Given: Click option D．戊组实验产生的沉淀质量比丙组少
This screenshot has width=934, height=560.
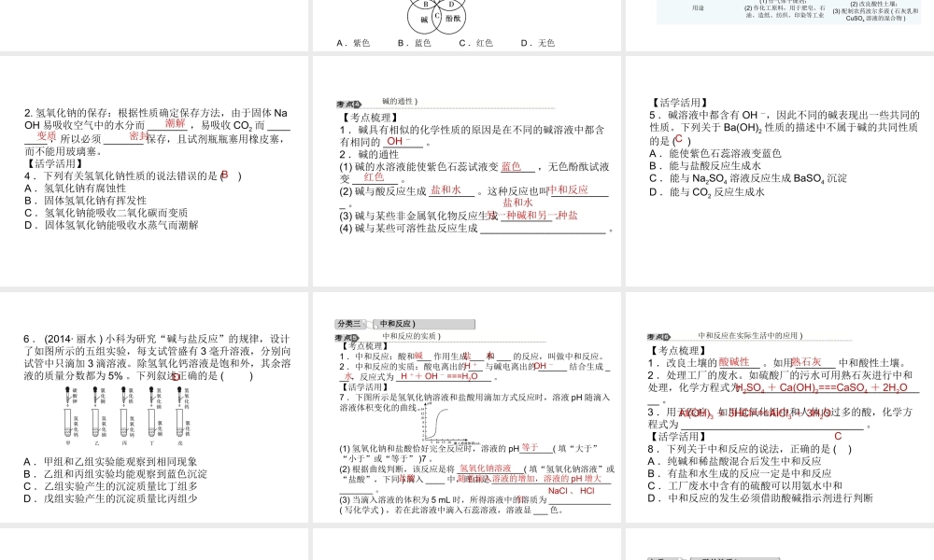Looking at the screenshot, I should click(x=110, y=498).
